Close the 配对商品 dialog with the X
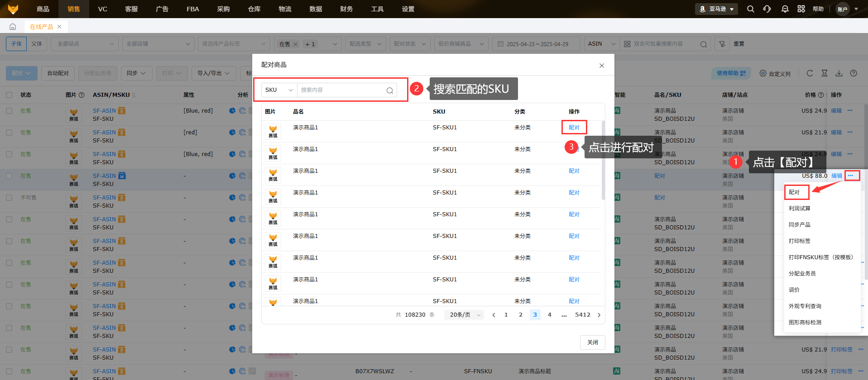 click(x=602, y=66)
